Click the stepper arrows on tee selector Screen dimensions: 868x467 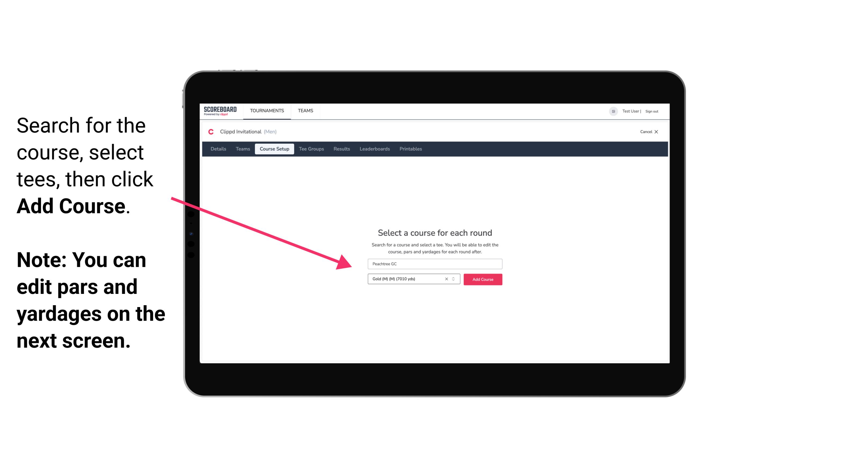pos(455,279)
